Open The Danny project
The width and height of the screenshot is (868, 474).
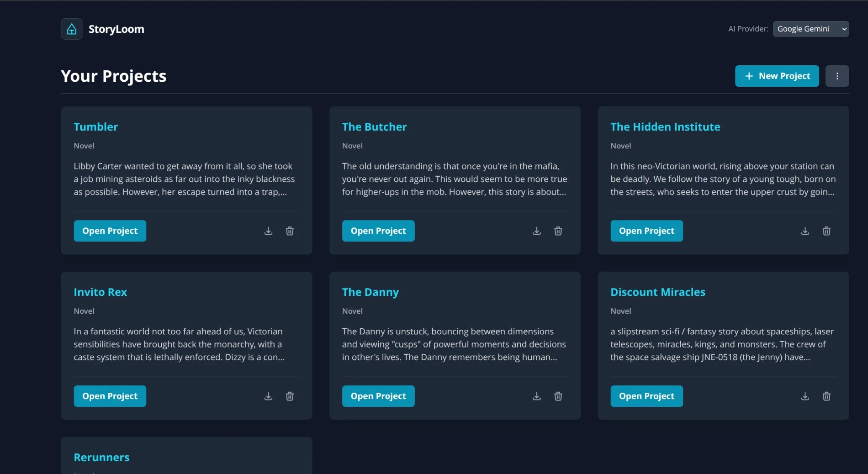(378, 396)
